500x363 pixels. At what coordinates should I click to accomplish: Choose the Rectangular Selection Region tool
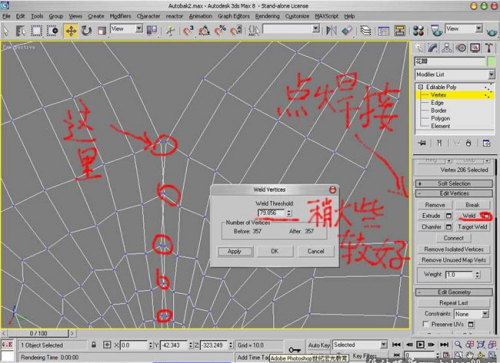[36, 31]
